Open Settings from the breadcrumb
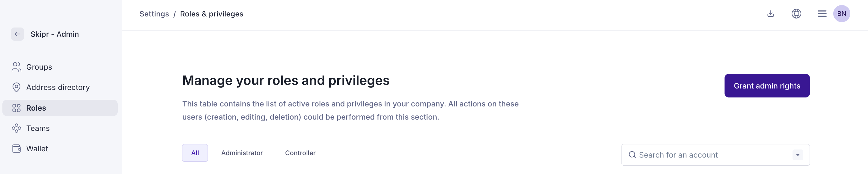Screen dimensions: 868x174 (x=154, y=14)
